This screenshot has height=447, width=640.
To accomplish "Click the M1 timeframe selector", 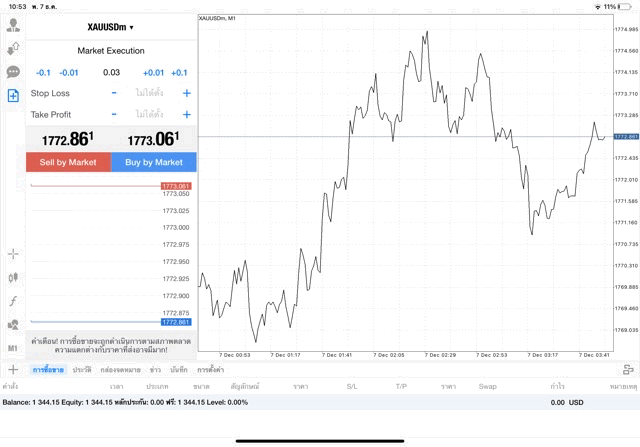I will pos(13,348).
